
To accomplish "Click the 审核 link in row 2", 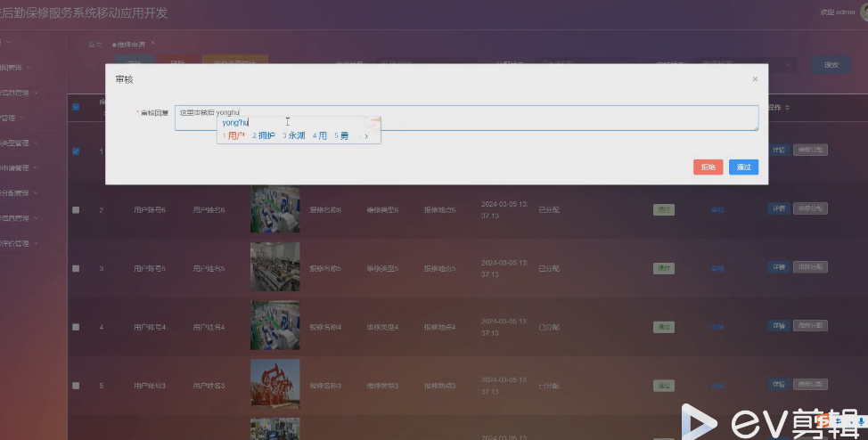I will coord(717,210).
